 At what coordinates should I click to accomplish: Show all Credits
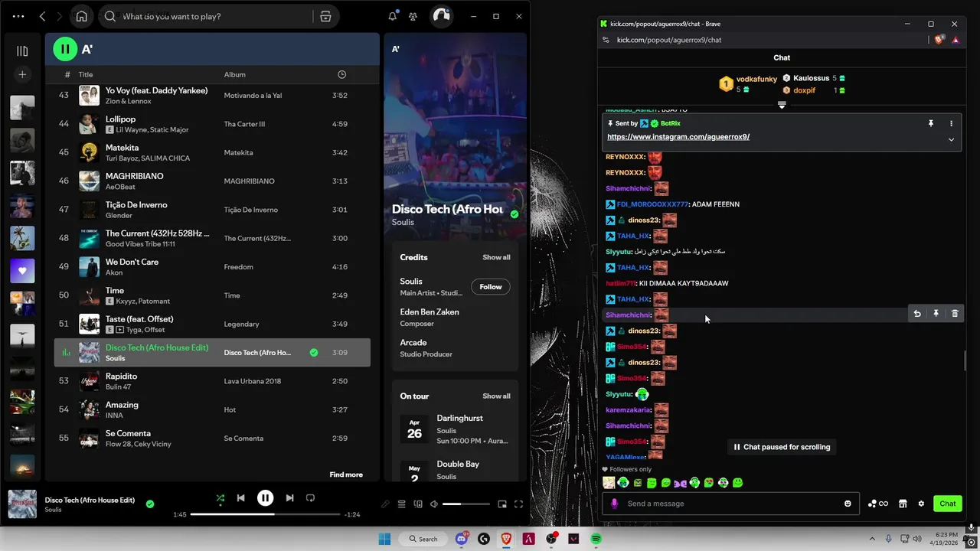pos(496,257)
